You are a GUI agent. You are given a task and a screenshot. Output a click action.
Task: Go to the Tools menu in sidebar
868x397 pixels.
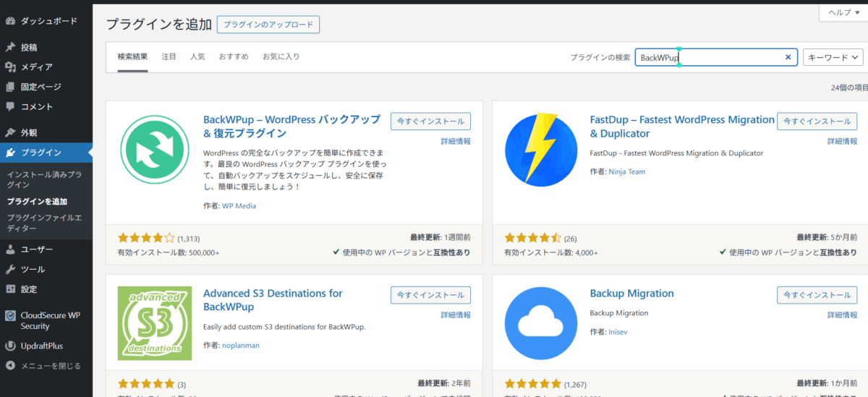click(33, 269)
